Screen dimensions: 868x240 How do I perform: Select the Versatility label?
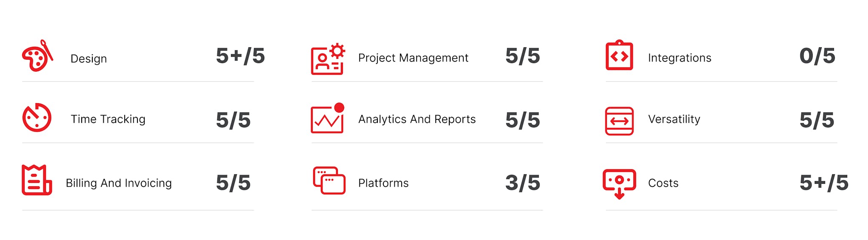674,119
